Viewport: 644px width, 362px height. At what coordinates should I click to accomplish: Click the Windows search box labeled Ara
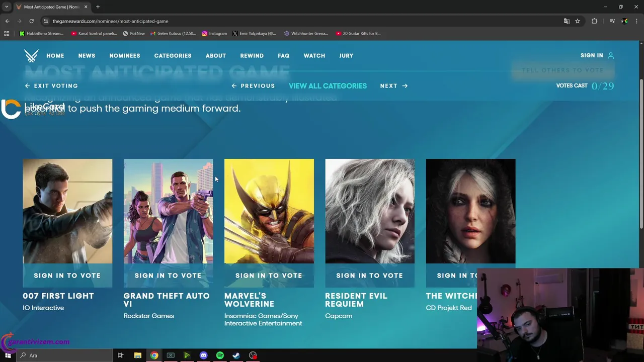[64, 355]
